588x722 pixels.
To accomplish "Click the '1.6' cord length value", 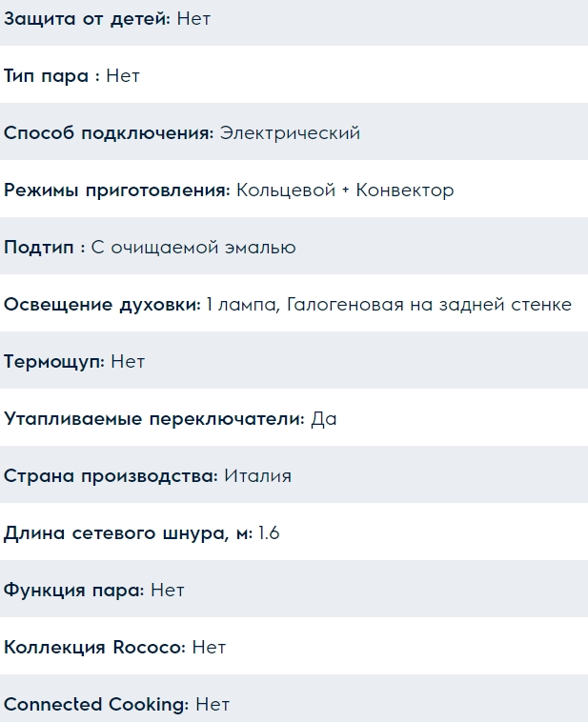I will coord(269,533).
